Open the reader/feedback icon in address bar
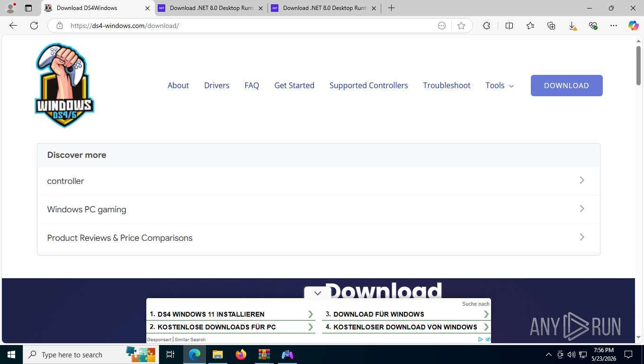The height and width of the screenshot is (364, 644). tap(442, 26)
